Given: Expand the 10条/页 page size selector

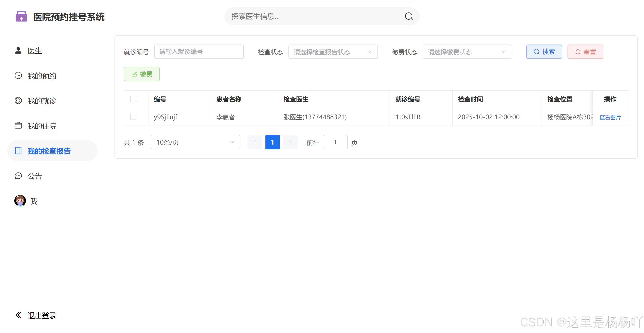Looking at the screenshot, I should click(x=195, y=142).
